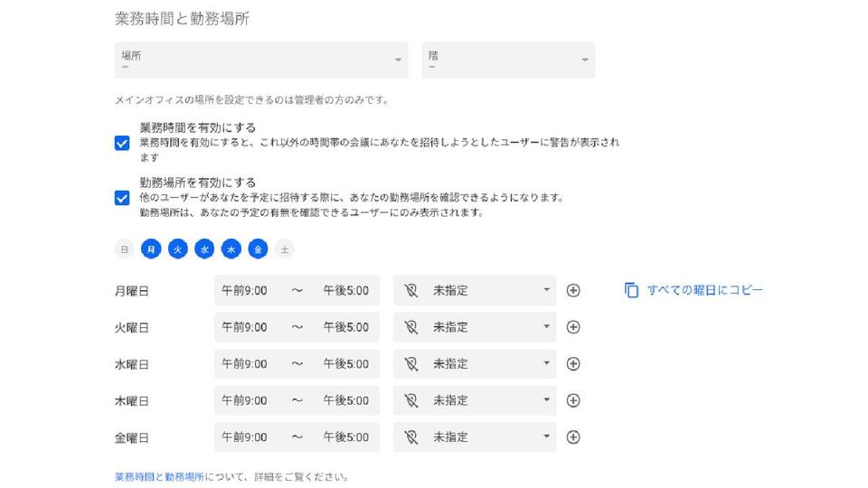Enable the 日 (Sunday) day toggle
The height and width of the screenshot is (488, 868).
[125, 249]
